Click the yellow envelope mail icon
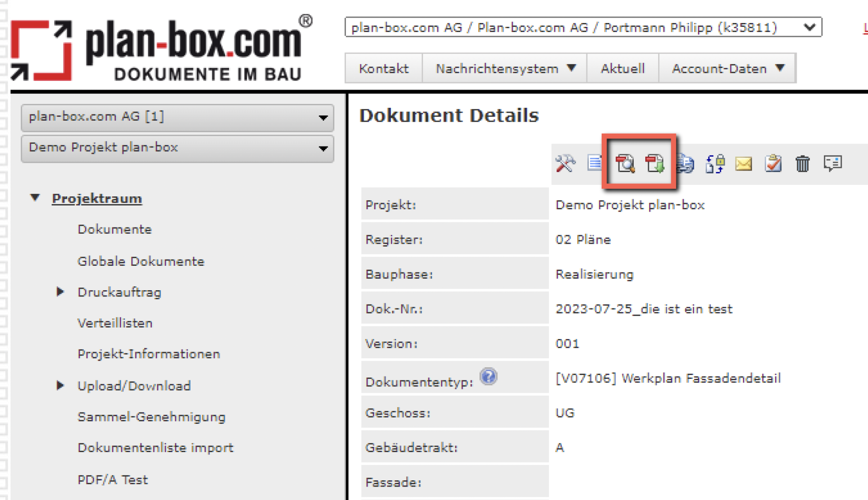Screen dimensions: 868x500 [743, 164]
